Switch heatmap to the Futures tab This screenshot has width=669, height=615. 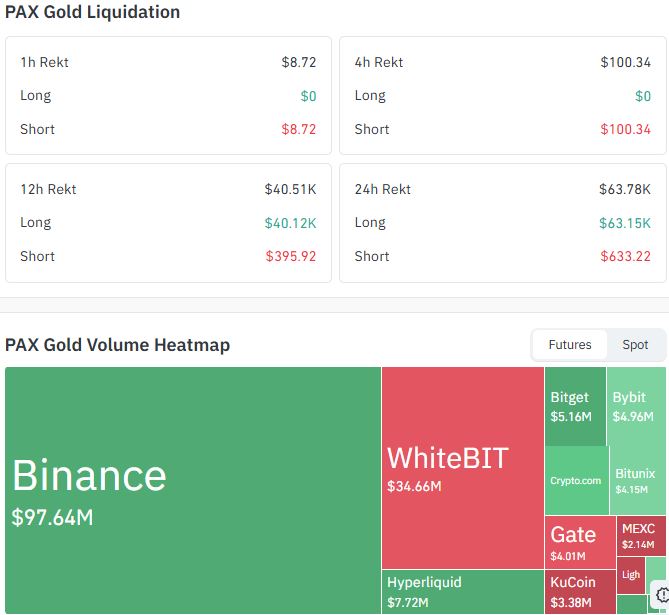[570, 344]
